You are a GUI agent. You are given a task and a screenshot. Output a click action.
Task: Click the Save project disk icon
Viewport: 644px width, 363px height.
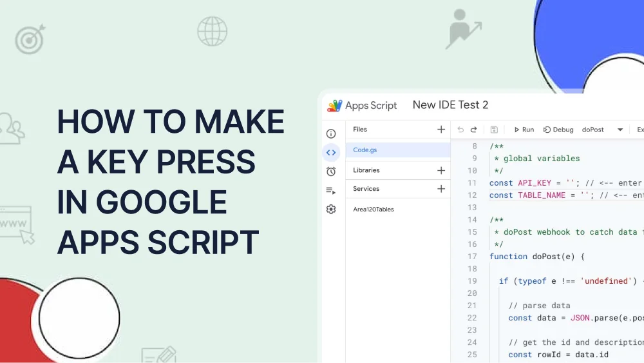pyautogui.click(x=494, y=130)
